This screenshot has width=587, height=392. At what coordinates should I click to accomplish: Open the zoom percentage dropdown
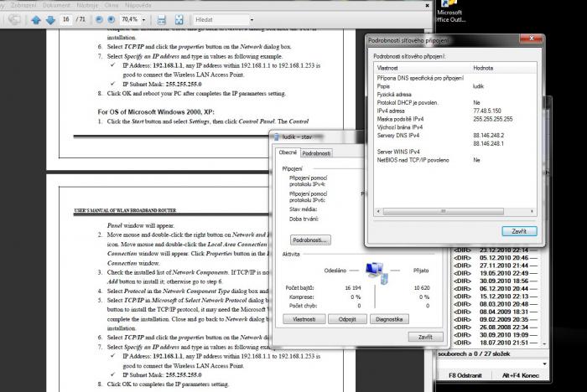coord(143,18)
